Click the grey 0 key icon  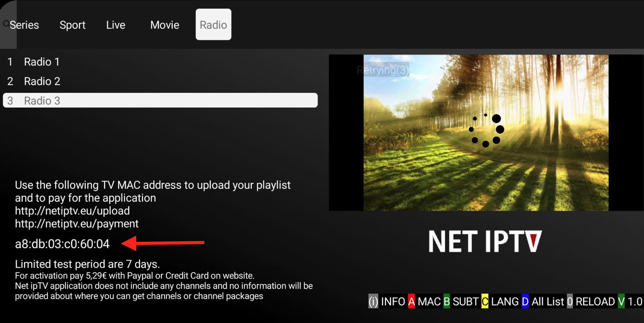(x=570, y=301)
